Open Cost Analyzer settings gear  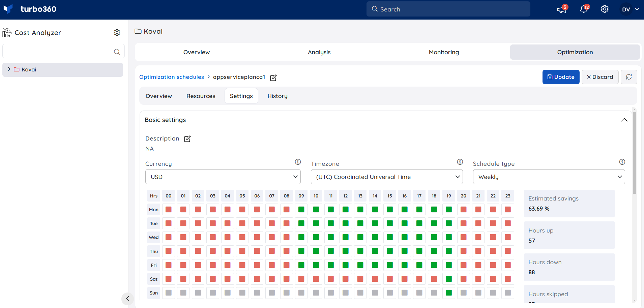click(117, 33)
